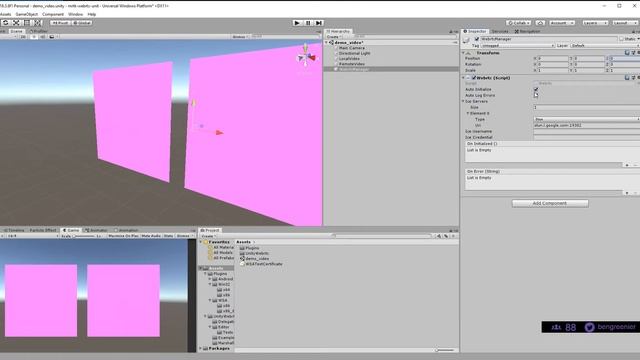Open the Window menu
This screenshot has height=360, width=640.
tap(76, 14)
